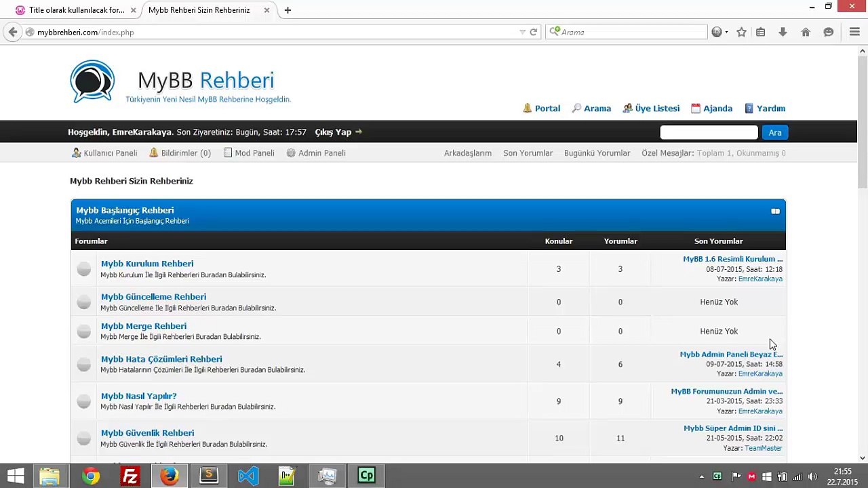Reload the page with refresh icon
868x488 pixels.
(534, 32)
